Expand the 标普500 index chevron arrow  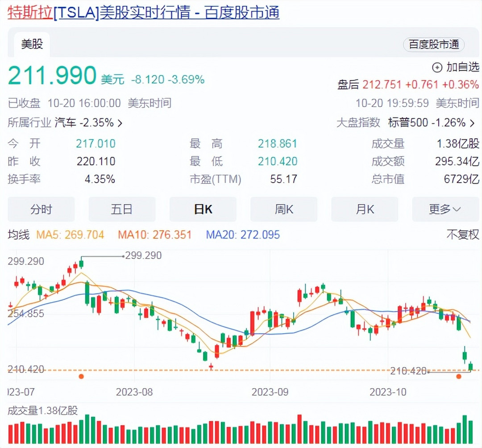coord(472,123)
